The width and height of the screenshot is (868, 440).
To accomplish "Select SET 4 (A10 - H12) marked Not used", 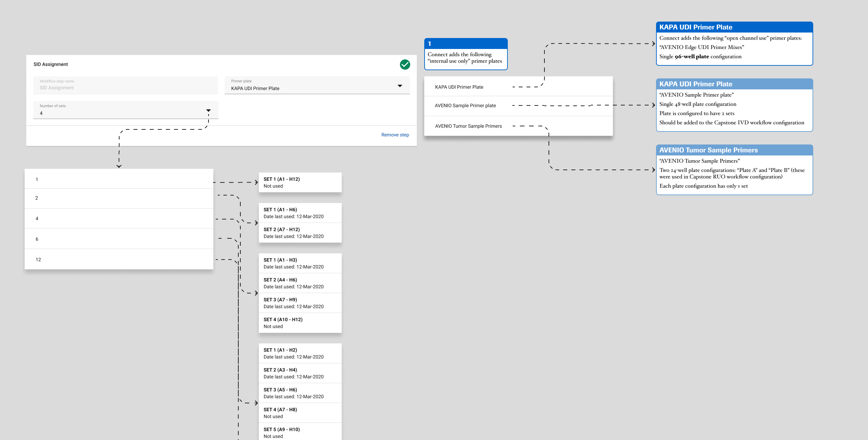I will (300, 323).
